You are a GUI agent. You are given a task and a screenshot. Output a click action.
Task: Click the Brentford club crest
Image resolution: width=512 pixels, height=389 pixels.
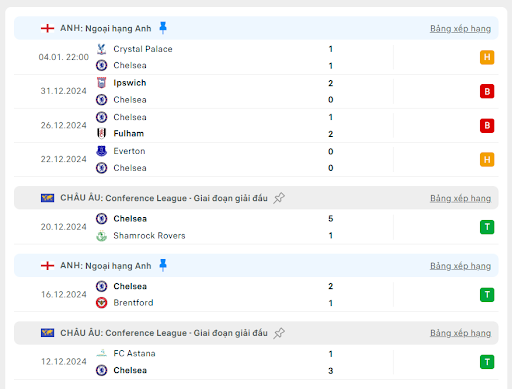click(101, 303)
